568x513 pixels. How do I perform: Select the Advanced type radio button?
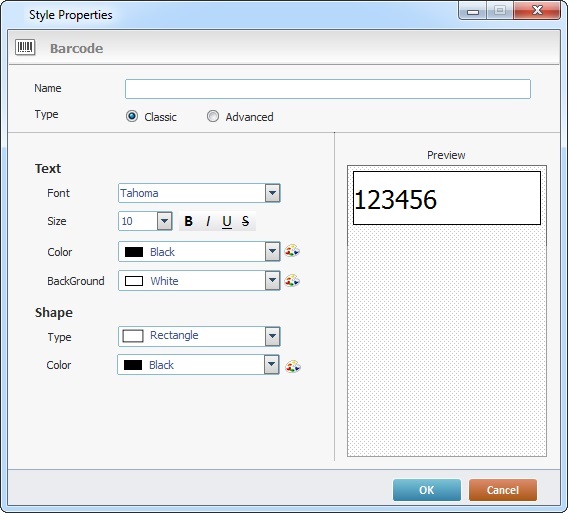[x=213, y=116]
